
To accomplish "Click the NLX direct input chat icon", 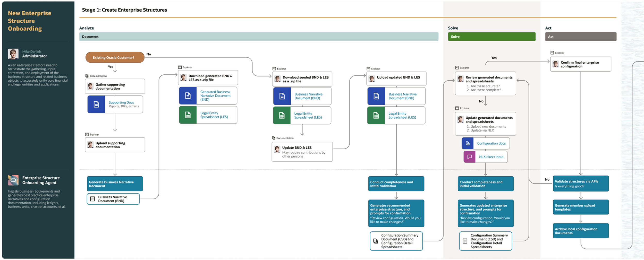I will point(470,157).
